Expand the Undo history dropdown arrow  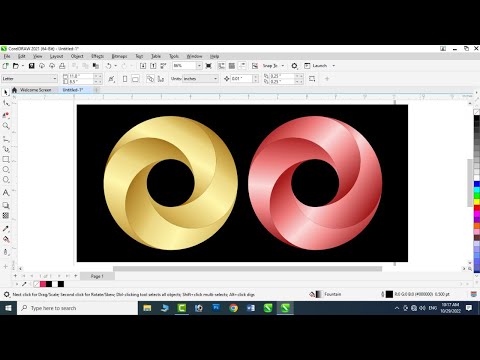(x=116, y=66)
